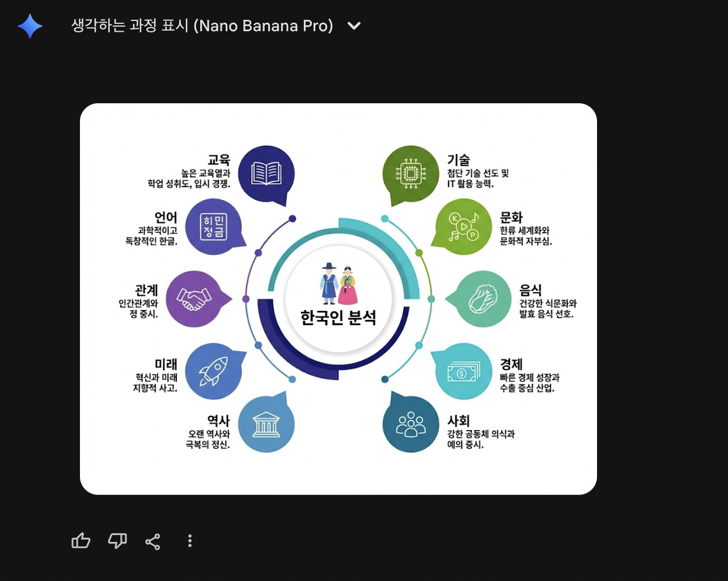Image resolution: width=728 pixels, height=581 pixels.
Task: Click the Gemini sparkle logo
Action: [30, 25]
